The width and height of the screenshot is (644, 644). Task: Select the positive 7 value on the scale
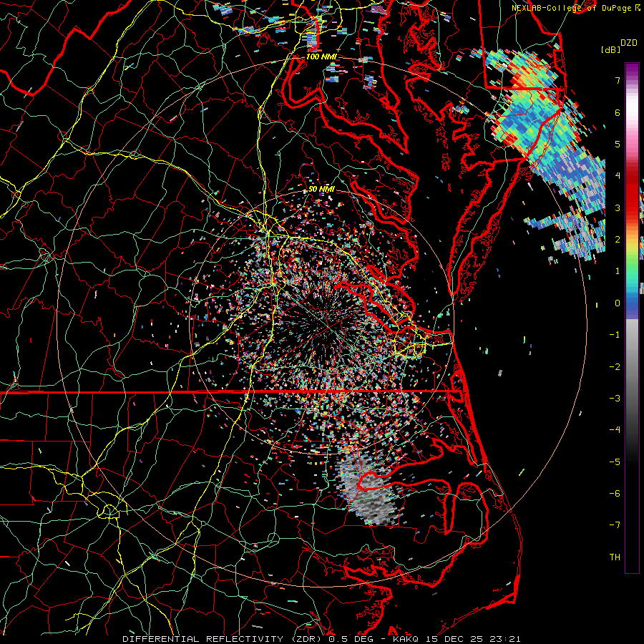618,81
